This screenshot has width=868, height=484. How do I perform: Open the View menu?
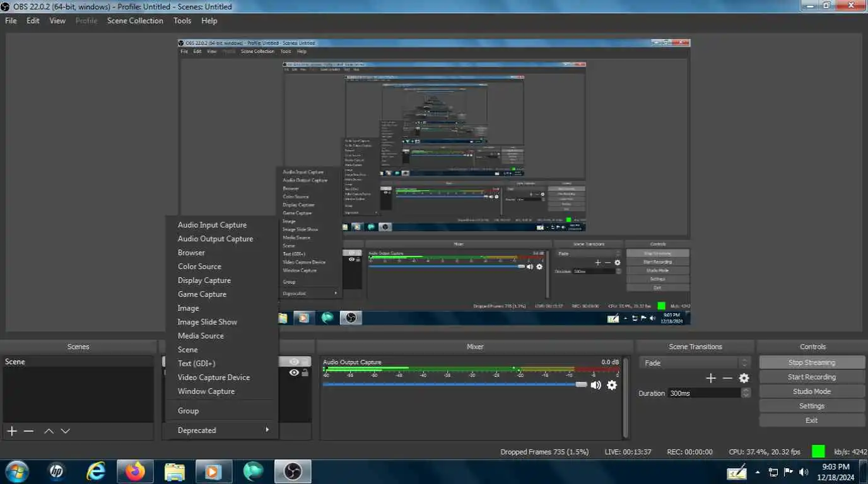coord(57,21)
